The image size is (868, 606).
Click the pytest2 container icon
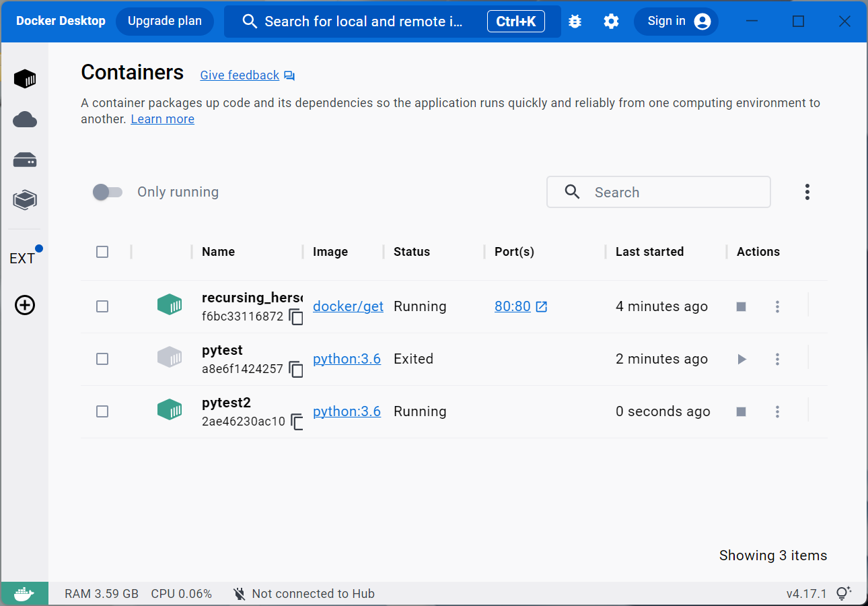170,409
